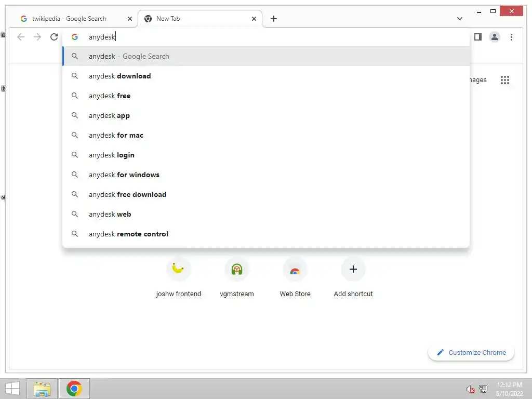Open the joshw frontend shortcut icon
The width and height of the screenshot is (532, 399).
(179, 269)
